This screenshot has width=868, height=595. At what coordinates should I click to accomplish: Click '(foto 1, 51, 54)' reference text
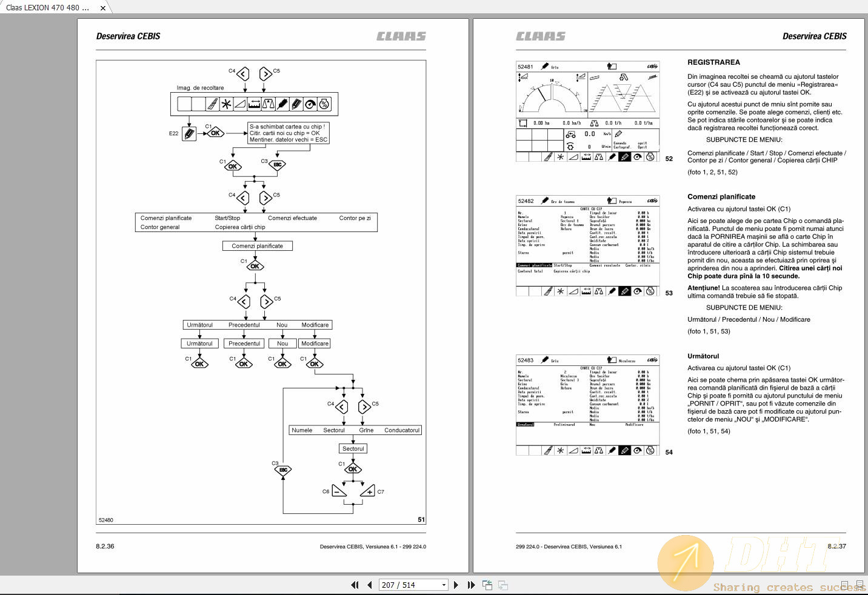tap(709, 431)
